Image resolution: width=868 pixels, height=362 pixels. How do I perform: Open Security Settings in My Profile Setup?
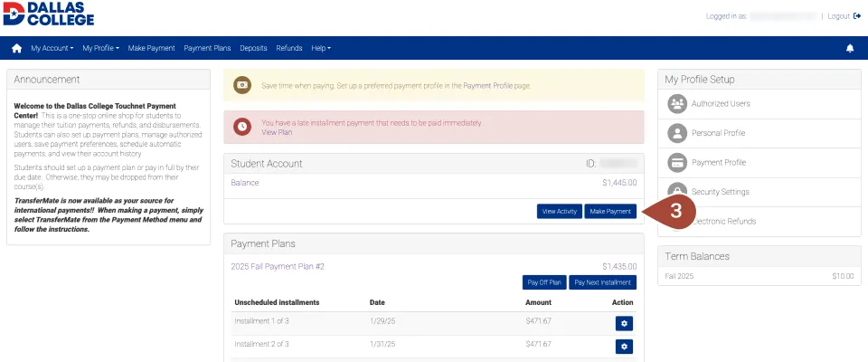(721, 192)
